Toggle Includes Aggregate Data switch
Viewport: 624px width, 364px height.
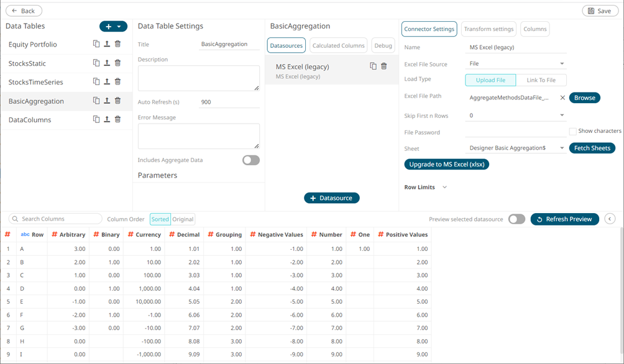point(250,160)
